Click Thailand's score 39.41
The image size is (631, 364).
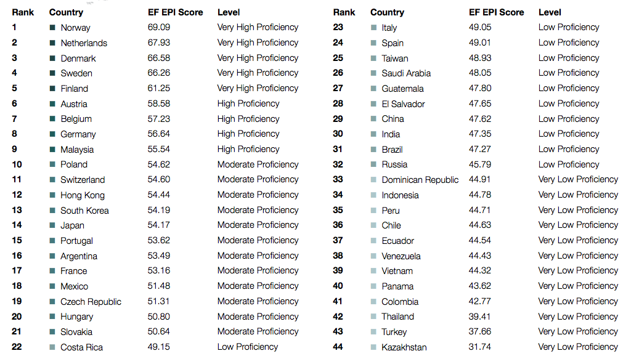click(x=479, y=317)
